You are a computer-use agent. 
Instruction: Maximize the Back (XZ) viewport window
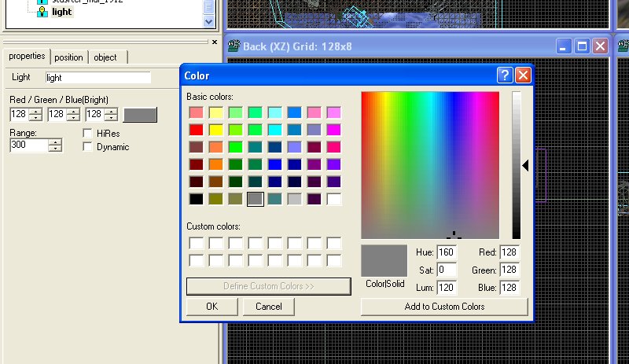(x=582, y=46)
